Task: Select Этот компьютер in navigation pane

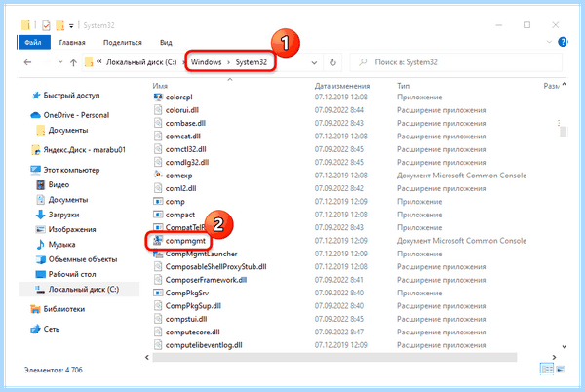Action: point(71,170)
